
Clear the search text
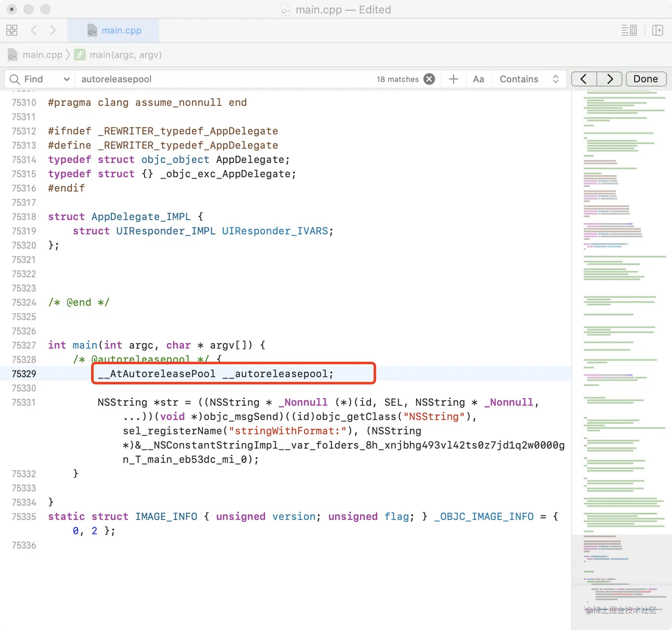[429, 79]
